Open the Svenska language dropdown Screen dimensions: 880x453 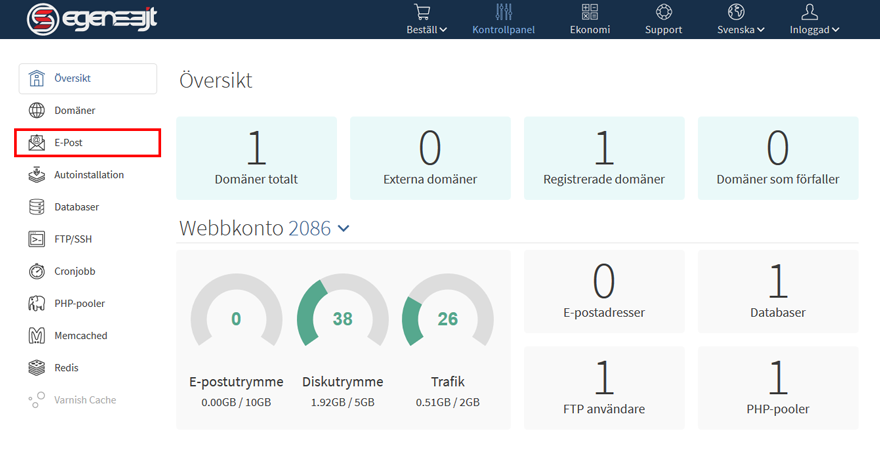(740, 30)
